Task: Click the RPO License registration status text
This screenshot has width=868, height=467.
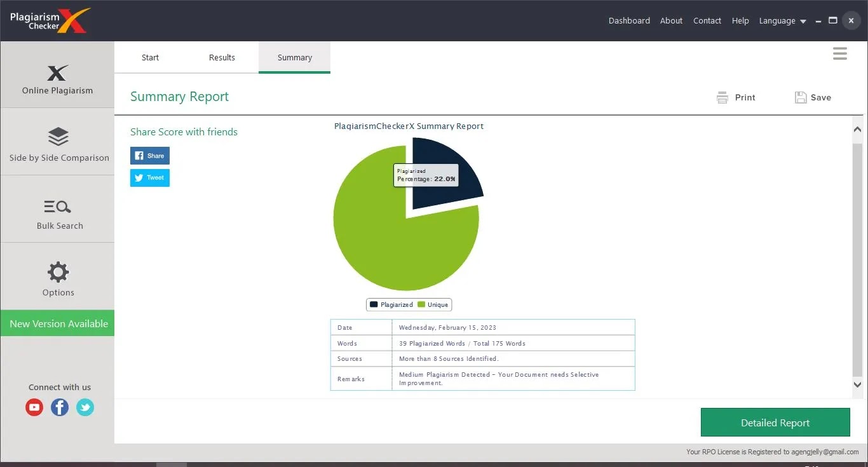Action: pos(773,452)
